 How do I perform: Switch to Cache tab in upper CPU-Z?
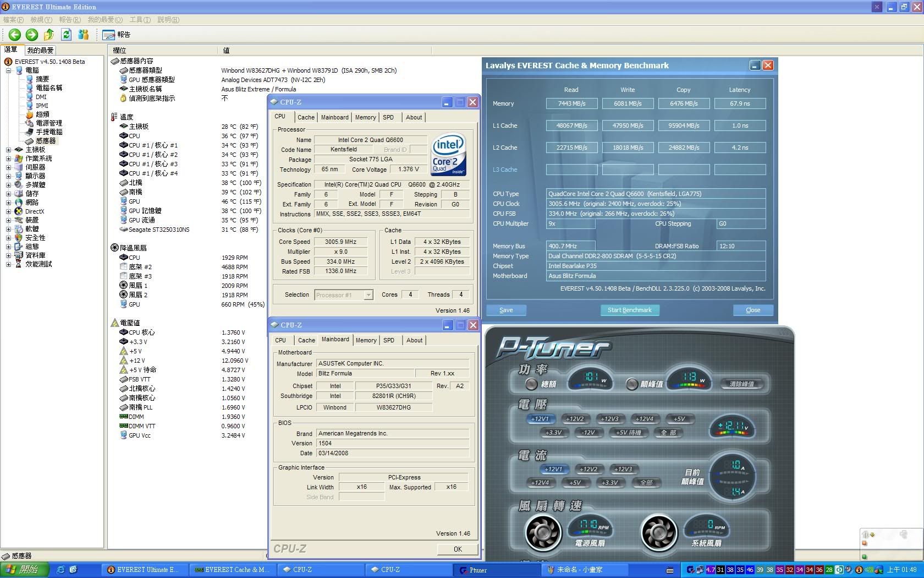coord(306,117)
